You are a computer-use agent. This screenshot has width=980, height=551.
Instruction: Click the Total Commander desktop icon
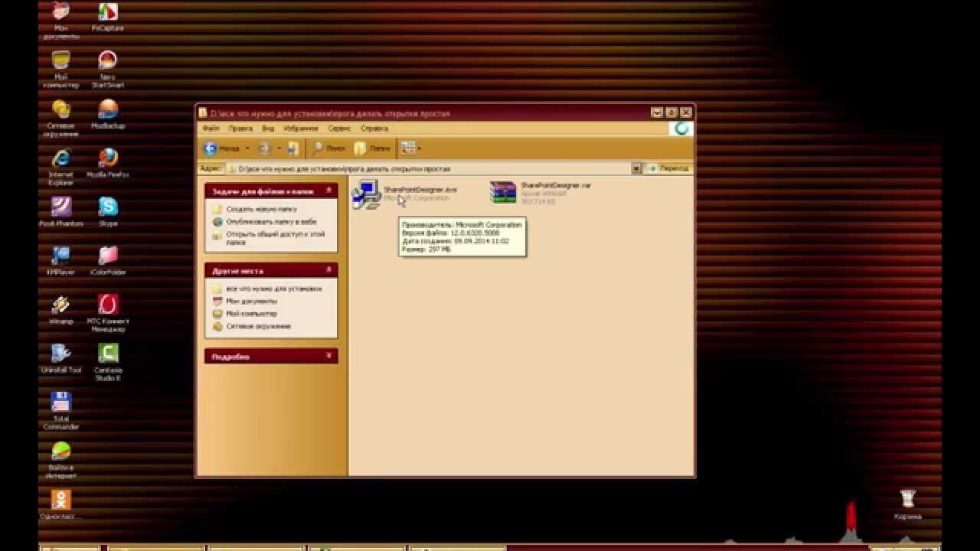pos(60,412)
